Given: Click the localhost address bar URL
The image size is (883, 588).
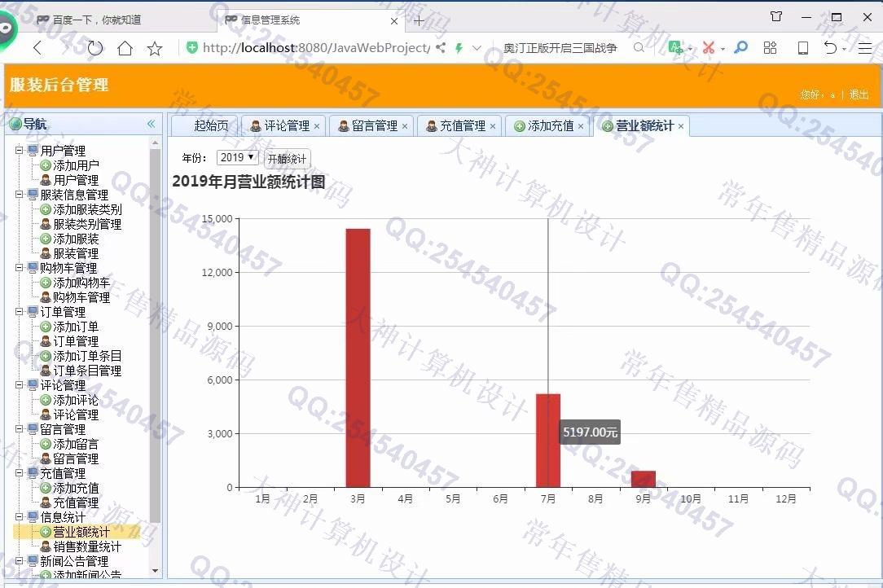Looking at the screenshot, I should pyautogui.click(x=316, y=48).
